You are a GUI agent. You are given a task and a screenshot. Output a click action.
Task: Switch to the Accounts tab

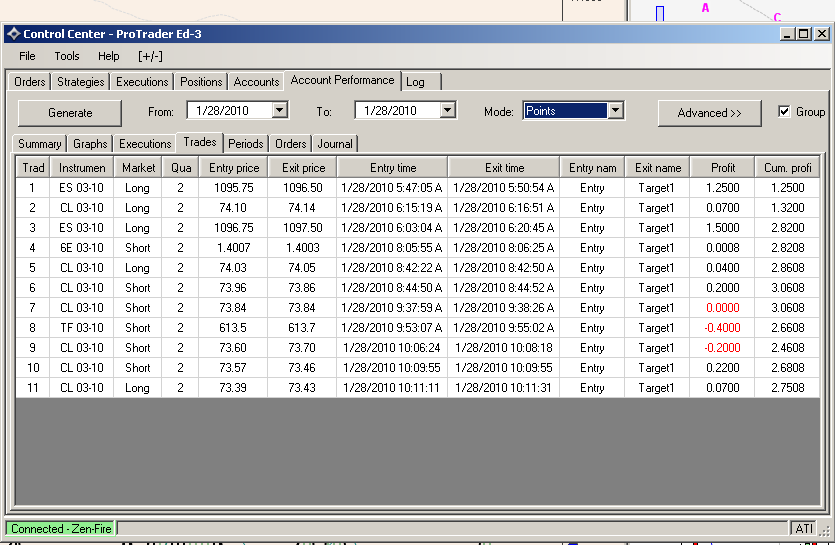(x=256, y=82)
